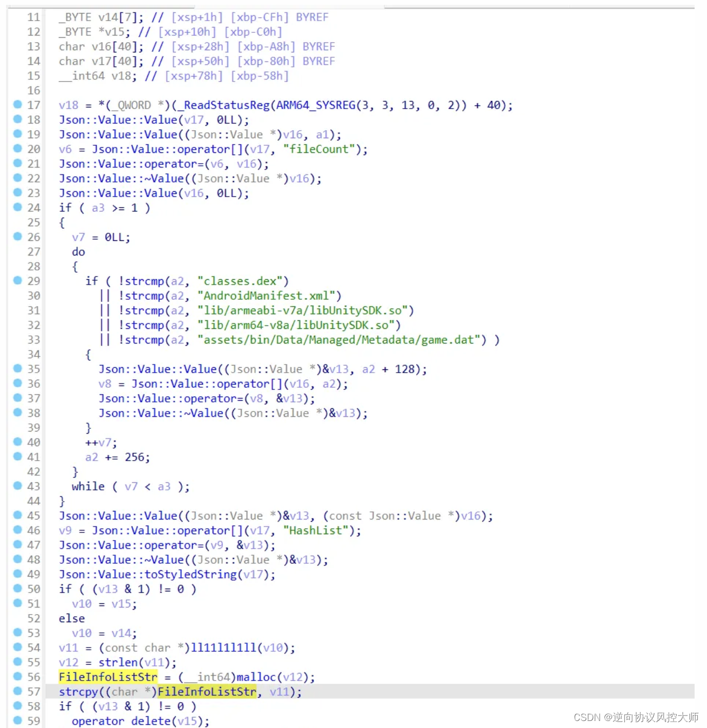Toggle breakpoint dot on line 18
The width and height of the screenshot is (707, 728).
(x=17, y=119)
